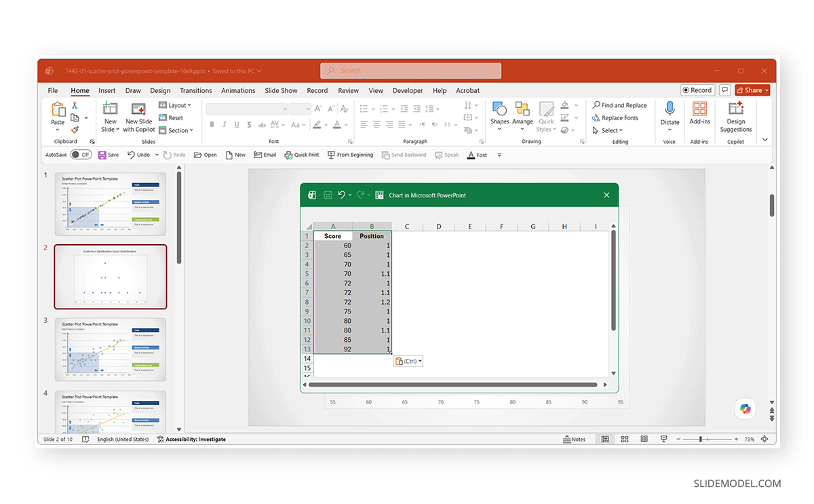814x504 pixels.
Task: Click Quick Print in quick access toolbar
Action: 302,155
